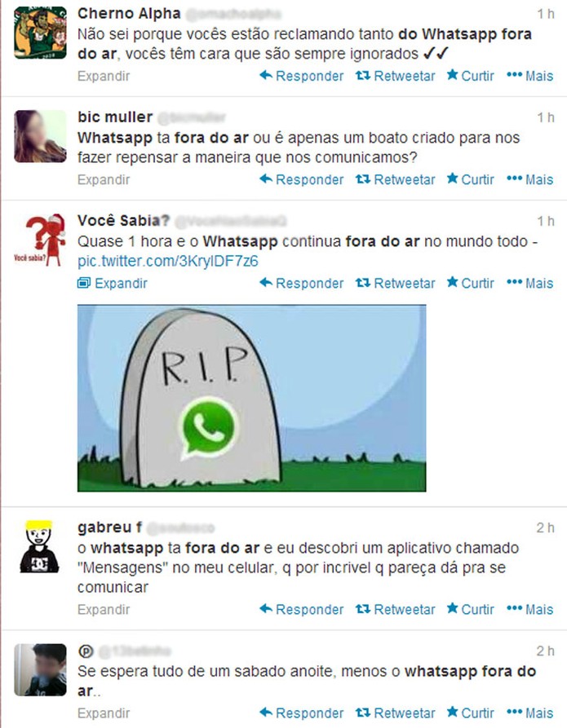Toggle Retweetar on Cherno Alpha tweet

[x=396, y=76]
